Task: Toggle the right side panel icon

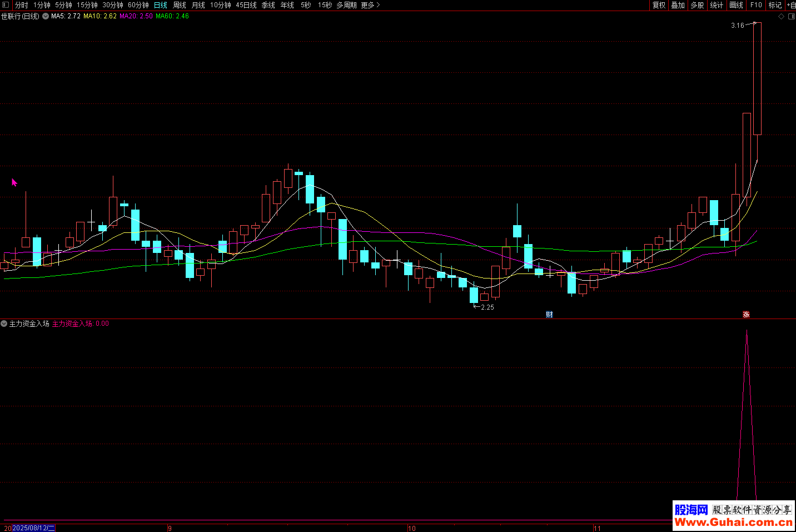Action: point(791,17)
